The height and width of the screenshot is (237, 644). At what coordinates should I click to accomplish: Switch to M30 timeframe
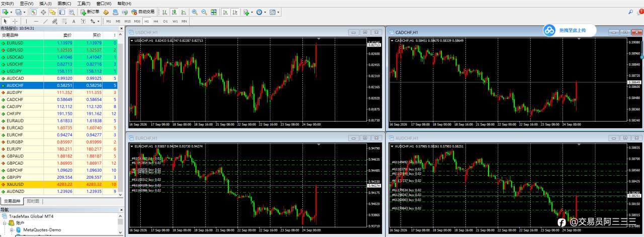pos(137,21)
